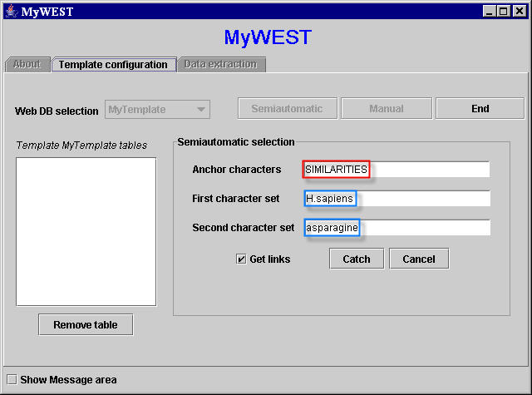Click the First character set label
The height and width of the screenshot is (395, 532).
(x=236, y=199)
